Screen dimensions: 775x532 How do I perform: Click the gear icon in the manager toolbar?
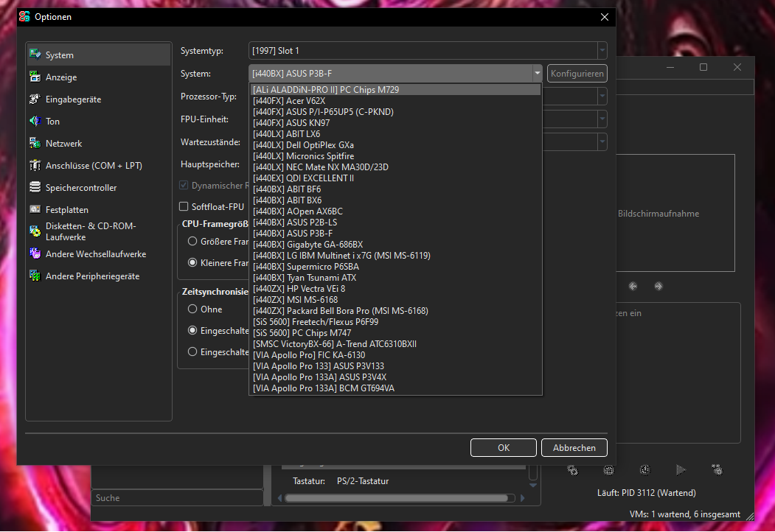pos(608,469)
